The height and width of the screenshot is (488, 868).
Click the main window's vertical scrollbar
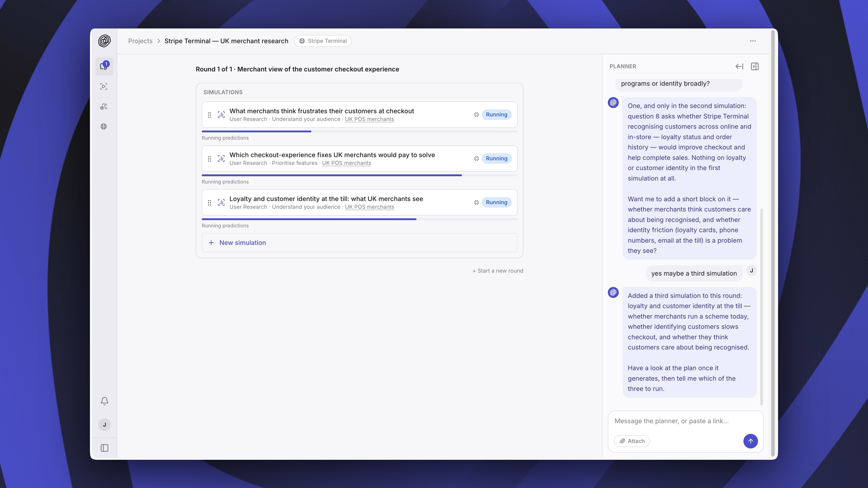(773, 243)
